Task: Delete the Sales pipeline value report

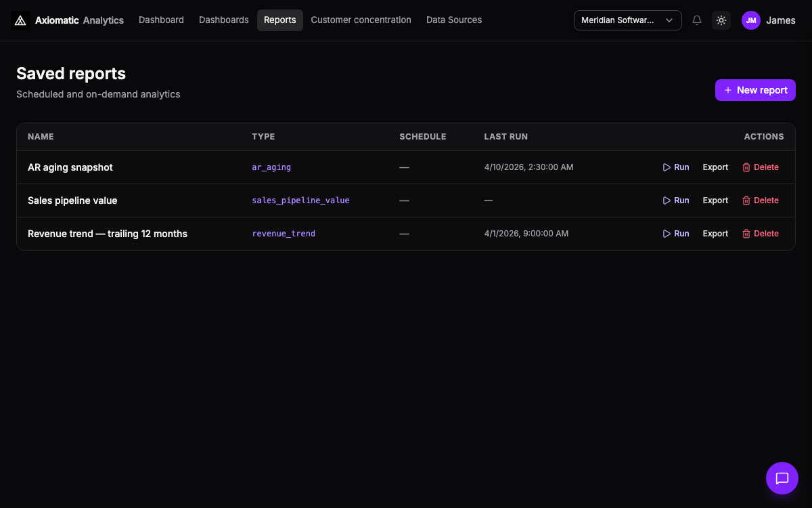Action: click(x=761, y=200)
